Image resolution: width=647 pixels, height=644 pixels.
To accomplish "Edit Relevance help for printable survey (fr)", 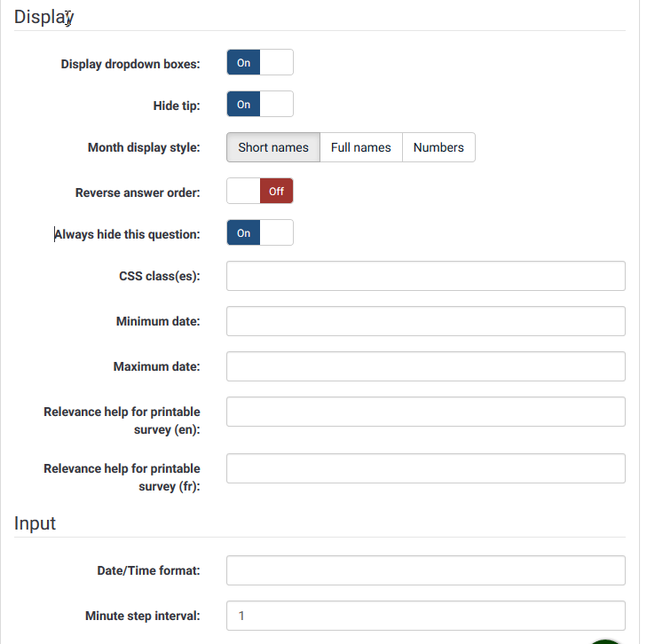I will click(425, 468).
